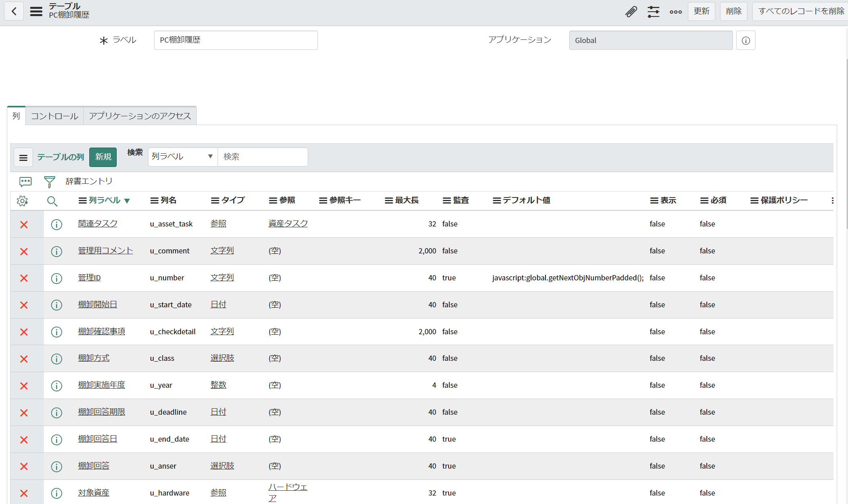Image resolution: width=848 pixels, height=504 pixels.
Task: Switch to アプリケーションのアクセス tab
Action: [x=140, y=116]
